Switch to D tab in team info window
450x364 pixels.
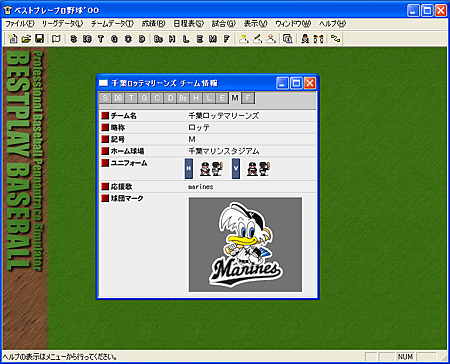[x=170, y=98]
